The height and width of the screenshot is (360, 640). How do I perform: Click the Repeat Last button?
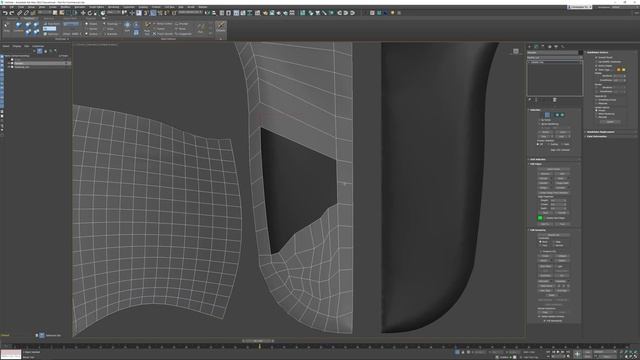tap(553, 235)
